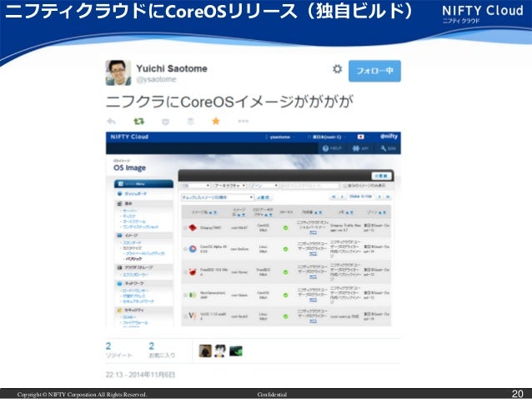This screenshot has width=532, height=399.
Task: Click the VyOS logo icon in the table
Action: [x=193, y=316]
